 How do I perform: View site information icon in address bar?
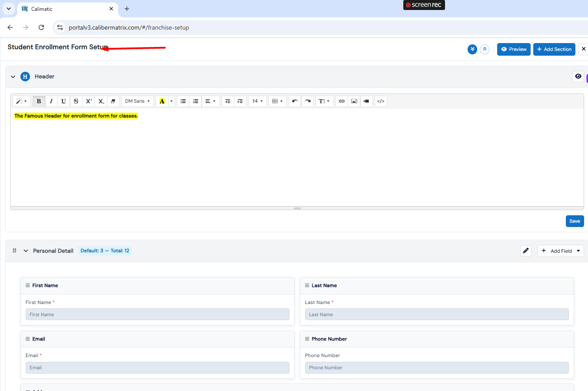(x=60, y=27)
